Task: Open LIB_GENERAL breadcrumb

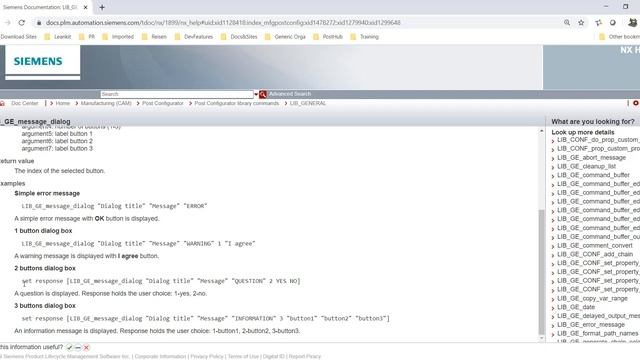Action: 308,103
